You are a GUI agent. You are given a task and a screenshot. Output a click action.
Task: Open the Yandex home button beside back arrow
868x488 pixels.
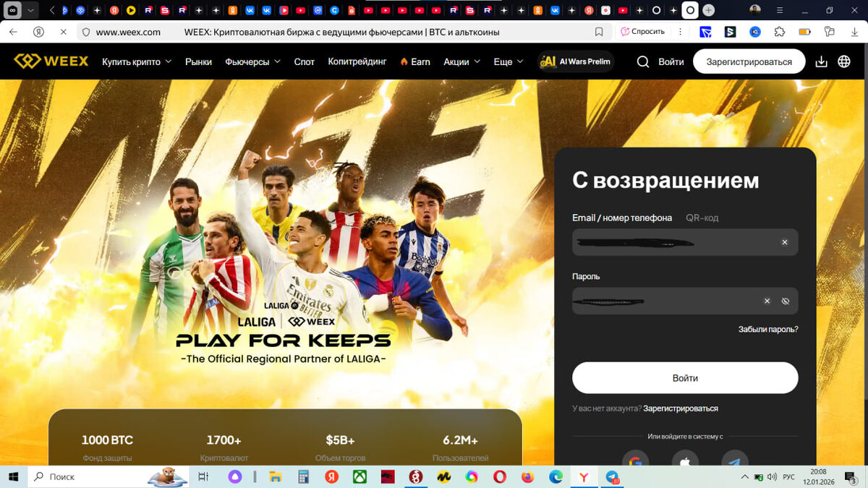click(x=38, y=32)
